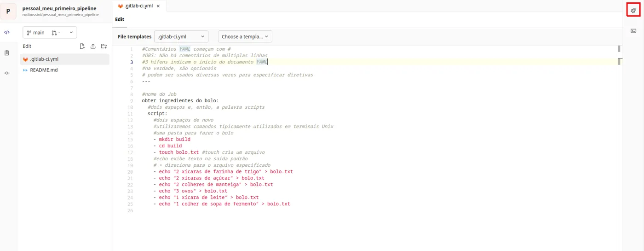The image size is (644, 251).
Task: Click the New folder icon beside Edit
Action: [104, 46]
